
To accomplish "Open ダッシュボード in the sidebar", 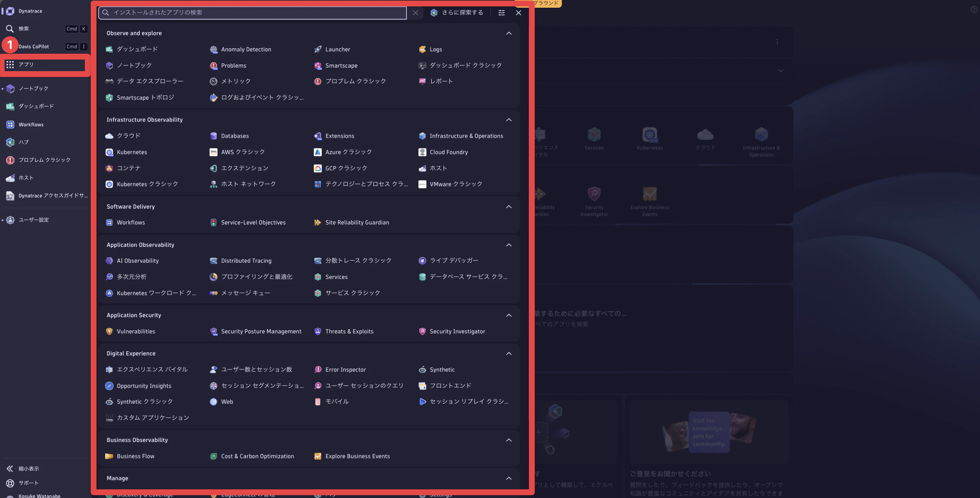I will 46,107.
